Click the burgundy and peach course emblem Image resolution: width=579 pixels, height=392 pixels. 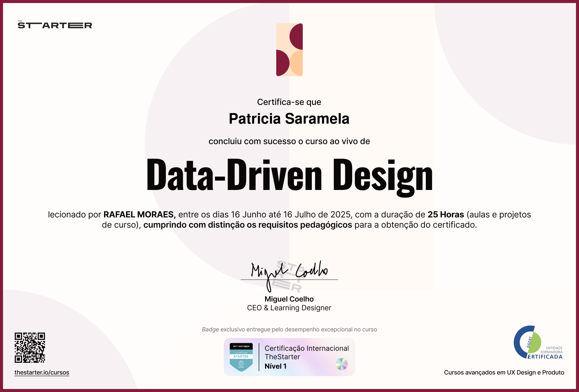(289, 50)
